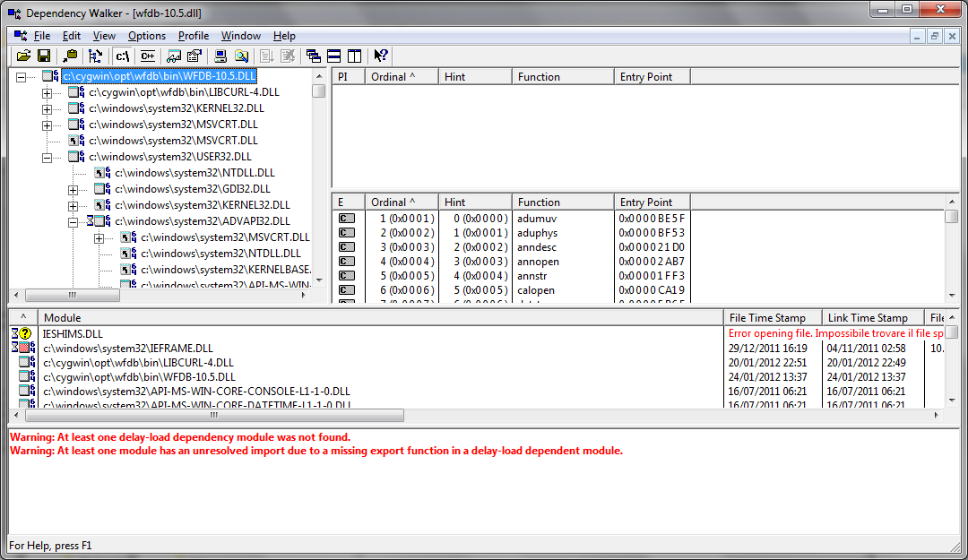Screen dimensions: 968x560
Task: Toggle the Full Paths (c:\) button
Action: pos(124,56)
